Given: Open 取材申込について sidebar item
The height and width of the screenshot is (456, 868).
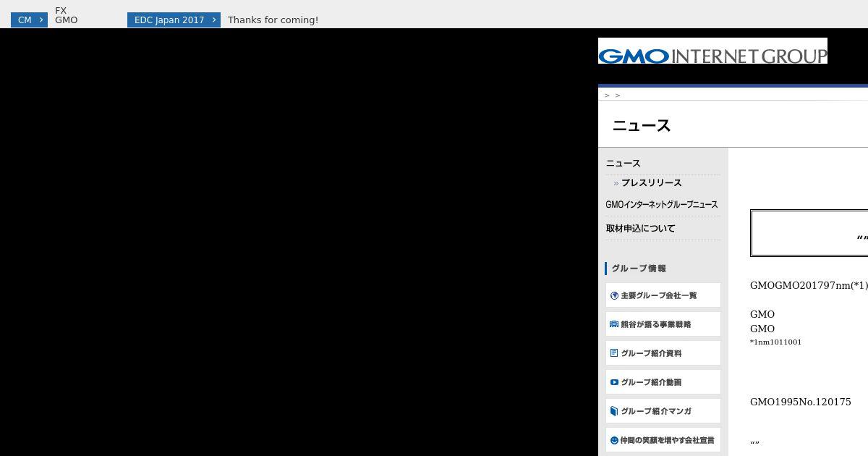Looking at the screenshot, I should pyautogui.click(x=641, y=229).
